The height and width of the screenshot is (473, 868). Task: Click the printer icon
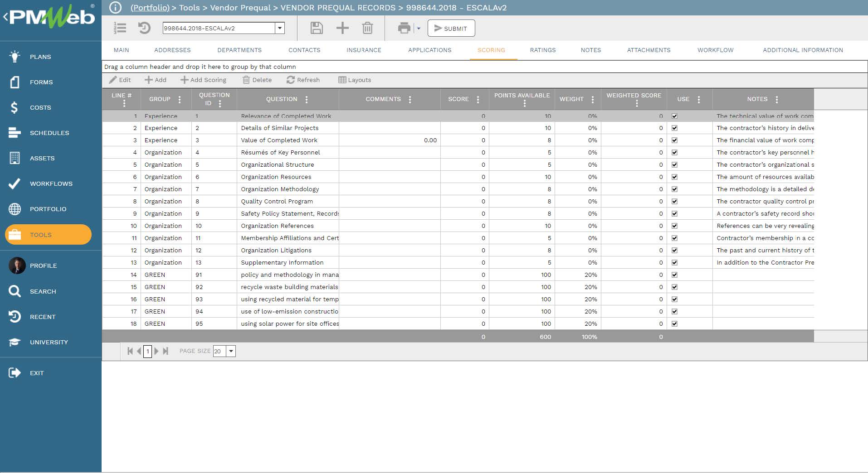(404, 28)
